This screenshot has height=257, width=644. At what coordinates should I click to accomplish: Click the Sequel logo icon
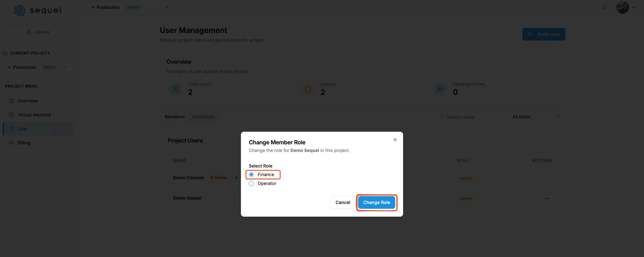pyautogui.click(x=20, y=10)
